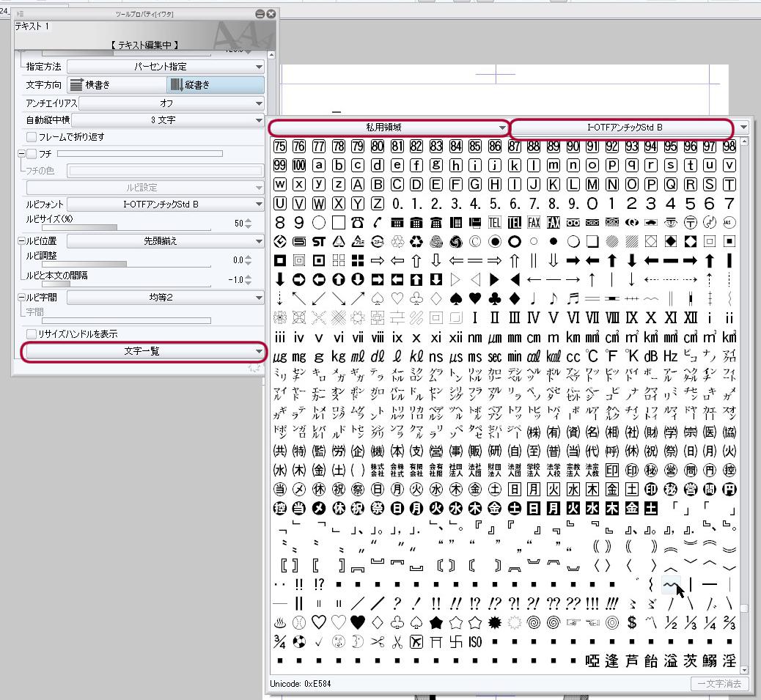The height and width of the screenshot is (700, 761).
Task: Collapse the フチ section expander
Action: tap(21, 154)
